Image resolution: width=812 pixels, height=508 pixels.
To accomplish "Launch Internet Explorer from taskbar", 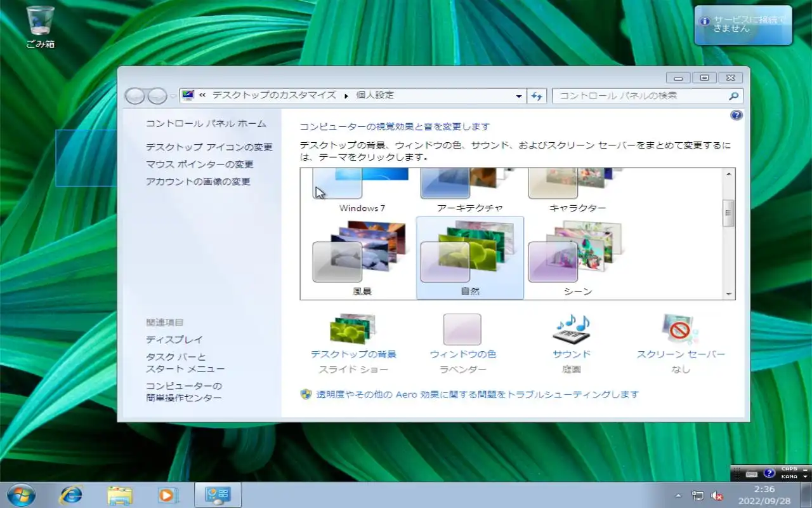I will coord(70,495).
